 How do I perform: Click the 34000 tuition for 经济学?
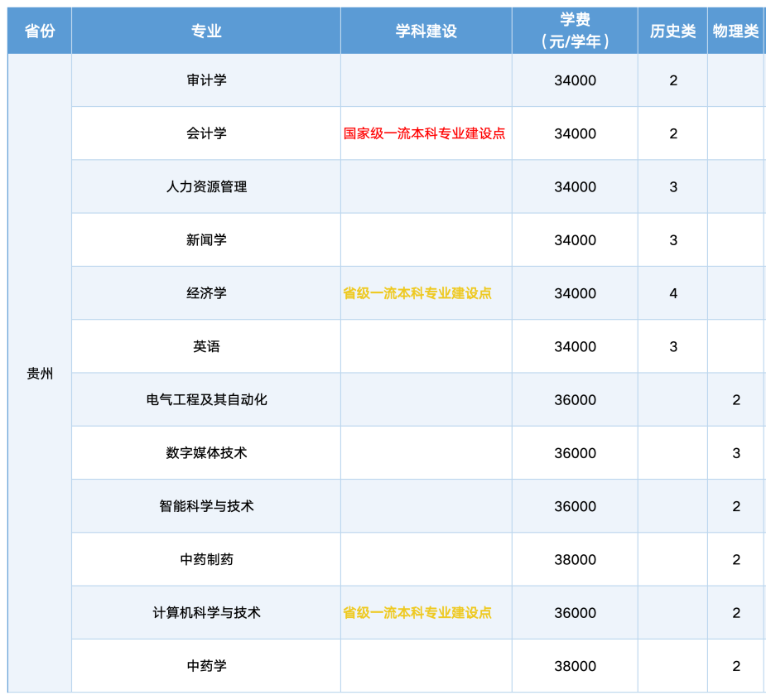pos(575,293)
